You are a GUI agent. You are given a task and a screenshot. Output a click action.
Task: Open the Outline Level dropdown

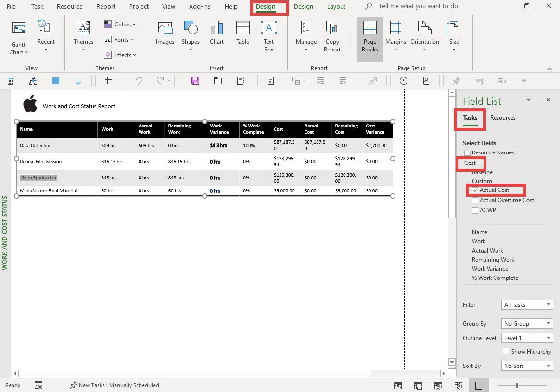pyautogui.click(x=527, y=338)
